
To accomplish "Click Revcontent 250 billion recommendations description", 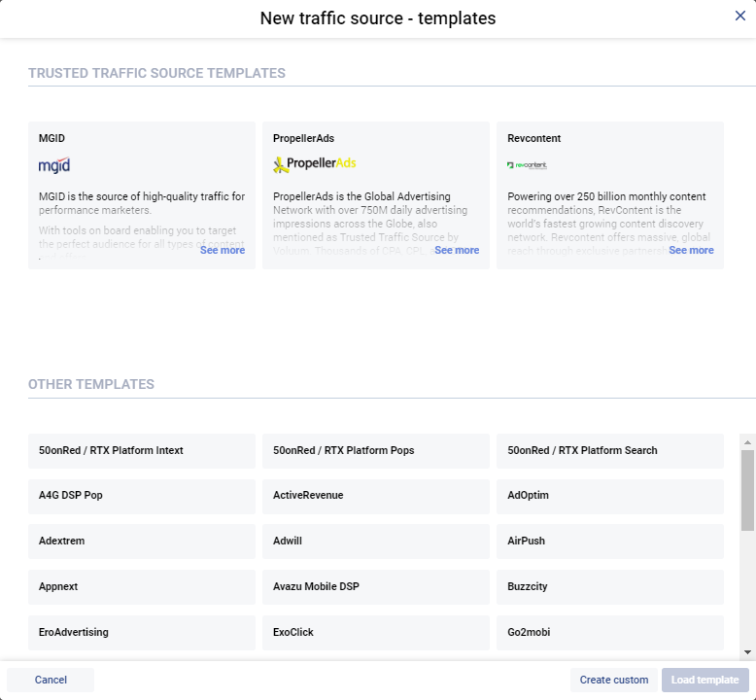I will point(608,224).
